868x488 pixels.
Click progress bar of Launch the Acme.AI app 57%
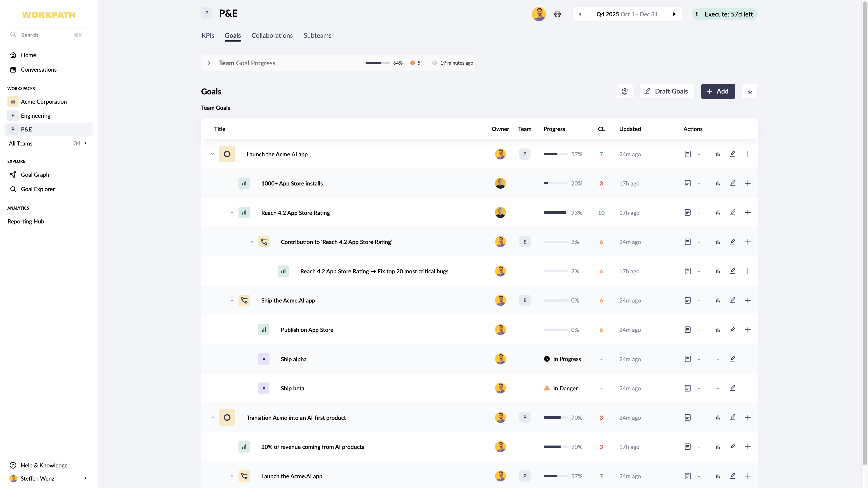555,154
